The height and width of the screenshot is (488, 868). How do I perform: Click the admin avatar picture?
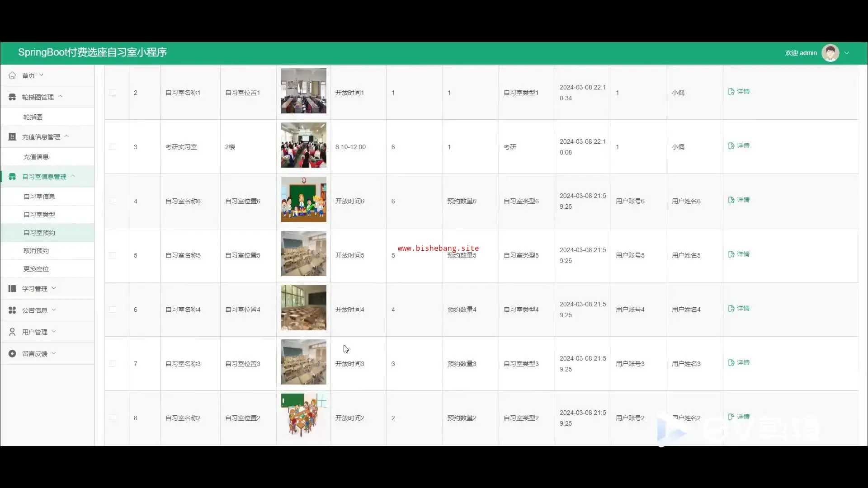tap(830, 53)
